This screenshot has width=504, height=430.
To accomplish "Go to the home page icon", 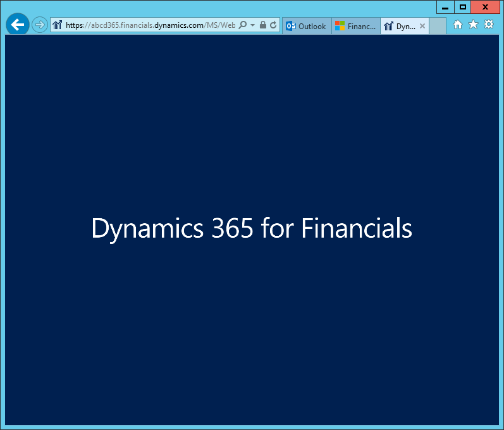I will pos(458,25).
